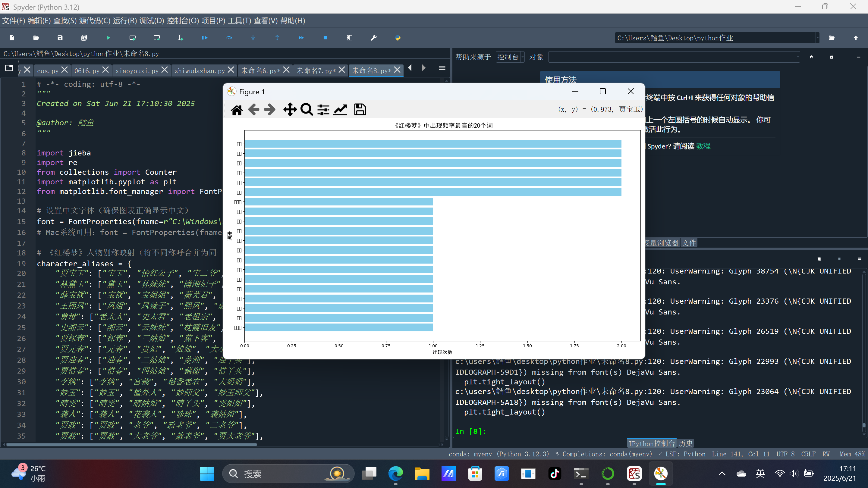The width and height of the screenshot is (868, 488).
Task: Click the 教程 tutorial link
Action: click(x=703, y=146)
